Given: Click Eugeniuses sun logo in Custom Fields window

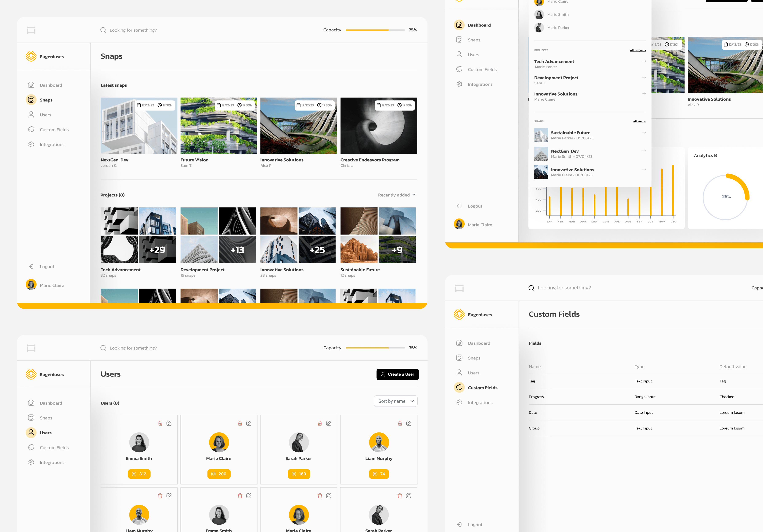Looking at the screenshot, I should tap(459, 314).
